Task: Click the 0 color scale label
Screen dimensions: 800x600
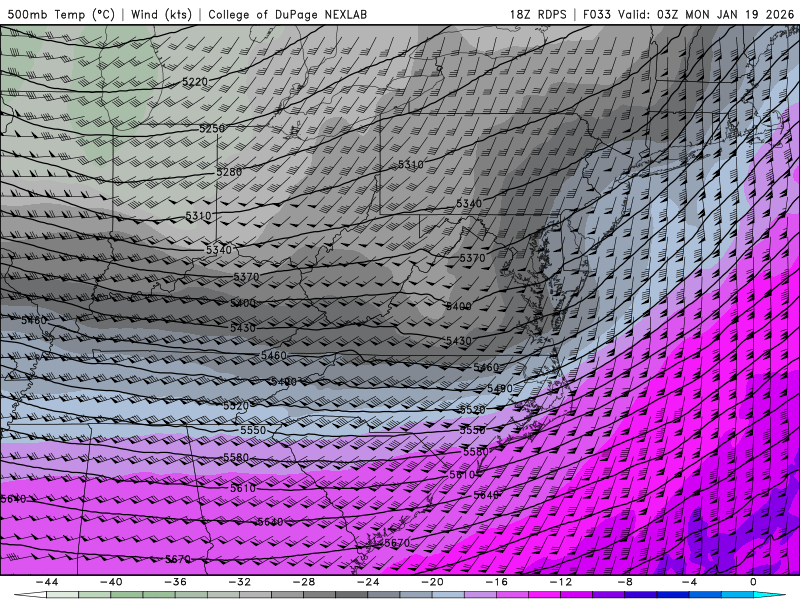Action: pyautogui.click(x=753, y=582)
